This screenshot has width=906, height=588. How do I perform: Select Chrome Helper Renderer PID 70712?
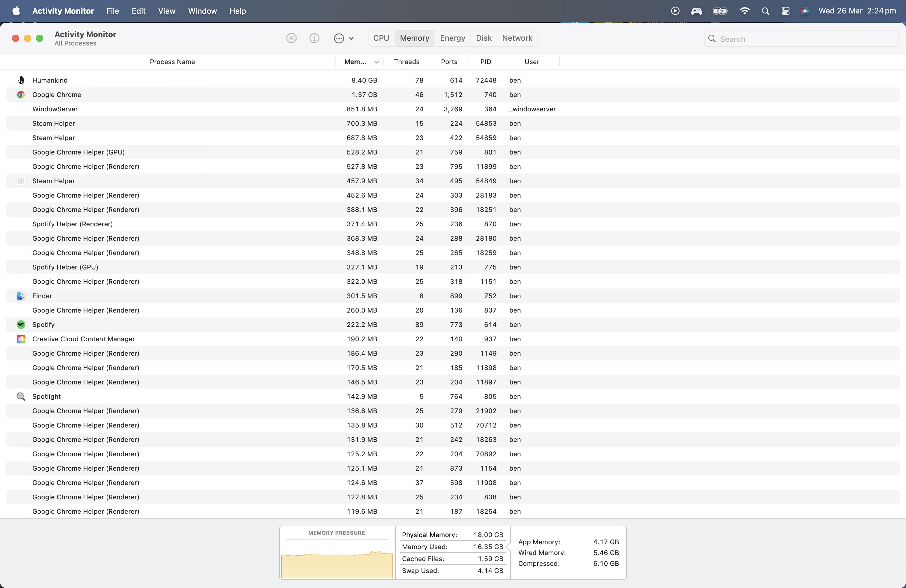tap(453, 425)
